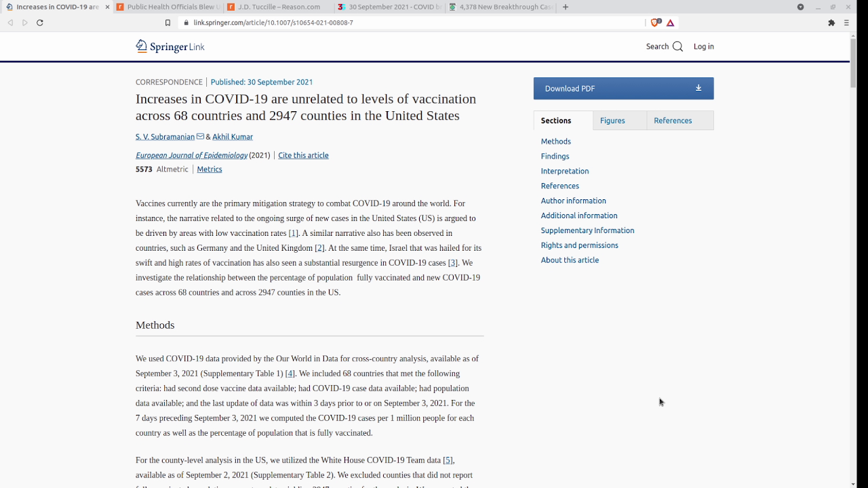Viewport: 868px width, 488px height.
Task: Open the Brave Shields lion icon
Action: [655, 22]
